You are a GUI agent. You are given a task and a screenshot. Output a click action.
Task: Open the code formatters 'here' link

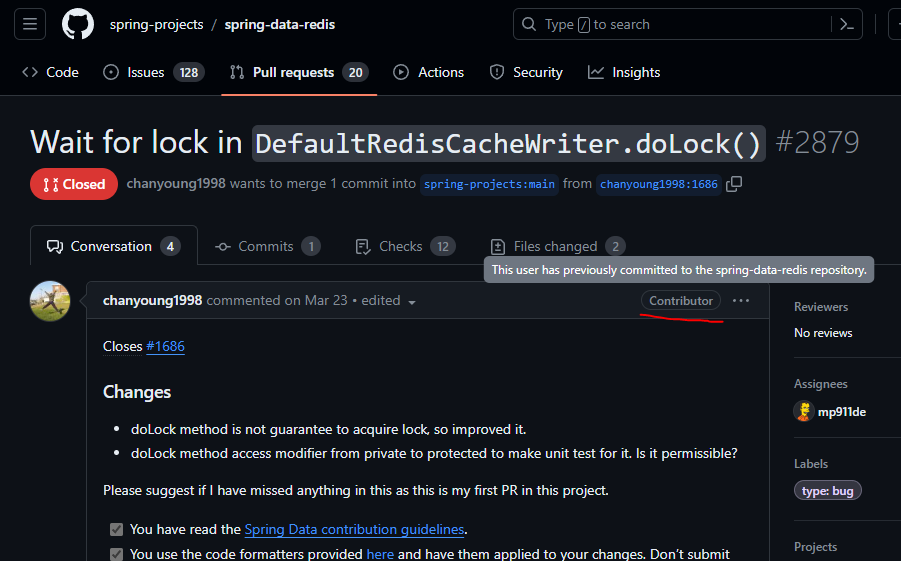[x=380, y=554]
